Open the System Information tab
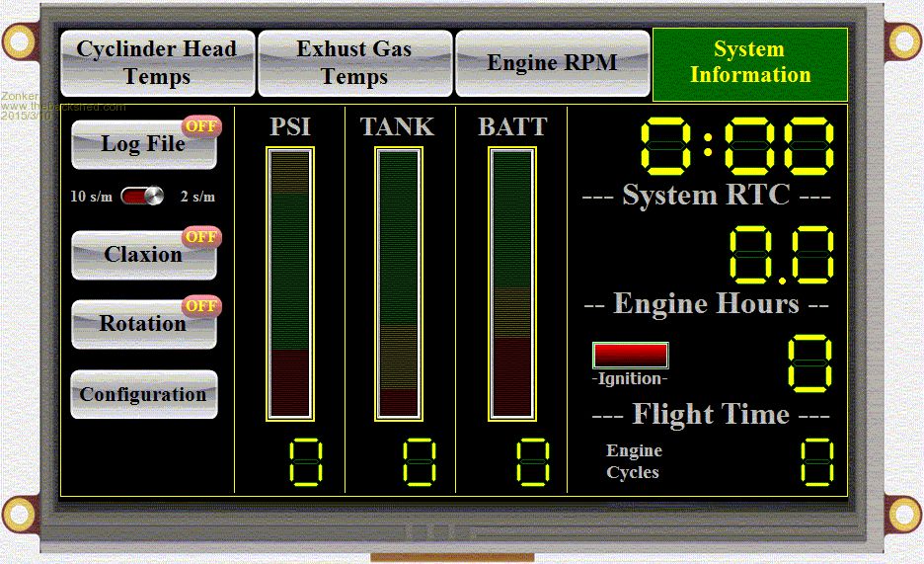The height and width of the screenshot is (564, 924). [749, 62]
